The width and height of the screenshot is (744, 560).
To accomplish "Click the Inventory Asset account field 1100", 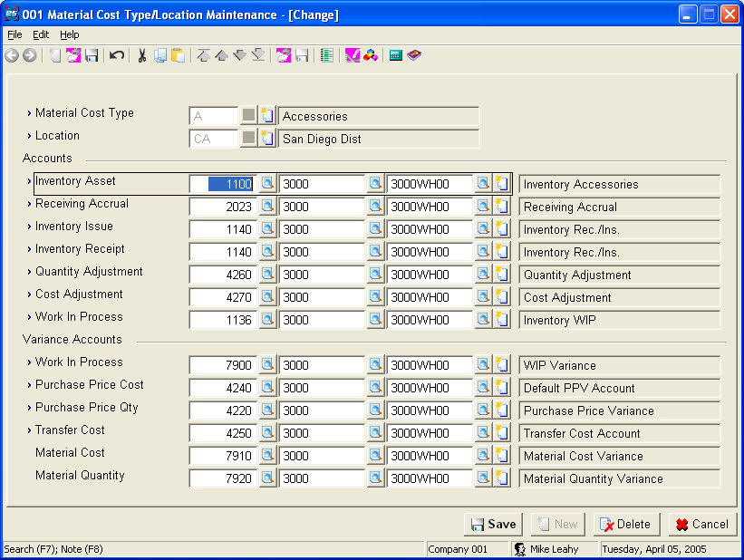I will (224, 184).
